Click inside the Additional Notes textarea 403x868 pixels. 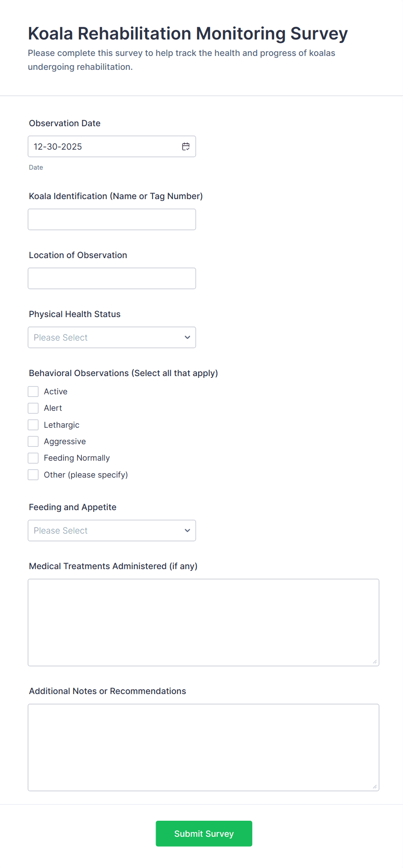(204, 746)
